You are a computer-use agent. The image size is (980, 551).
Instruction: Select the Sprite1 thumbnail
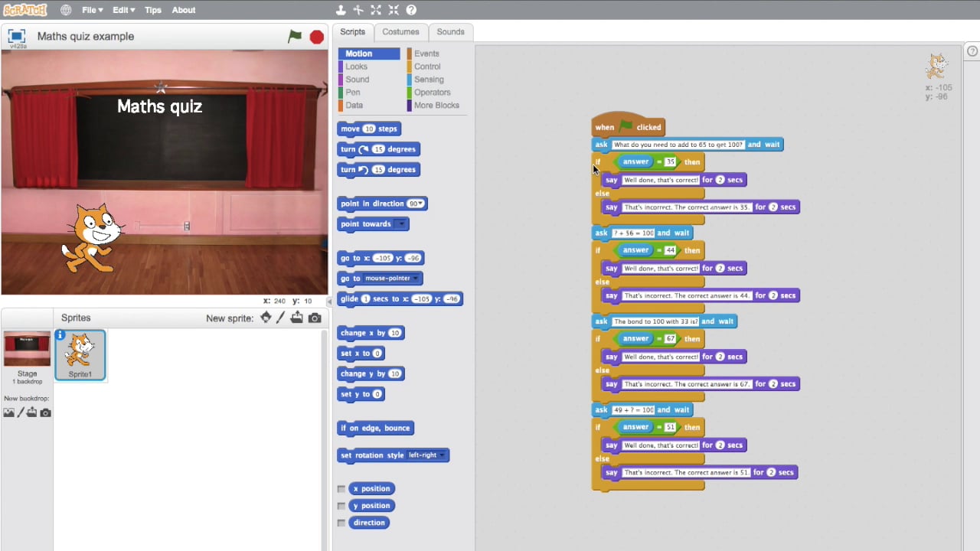click(80, 355)
